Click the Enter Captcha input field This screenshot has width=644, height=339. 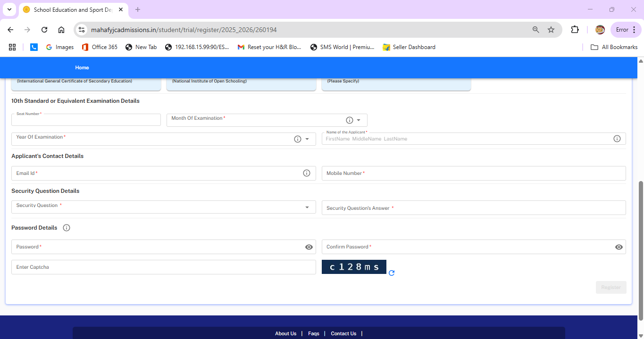pos(163,267)
